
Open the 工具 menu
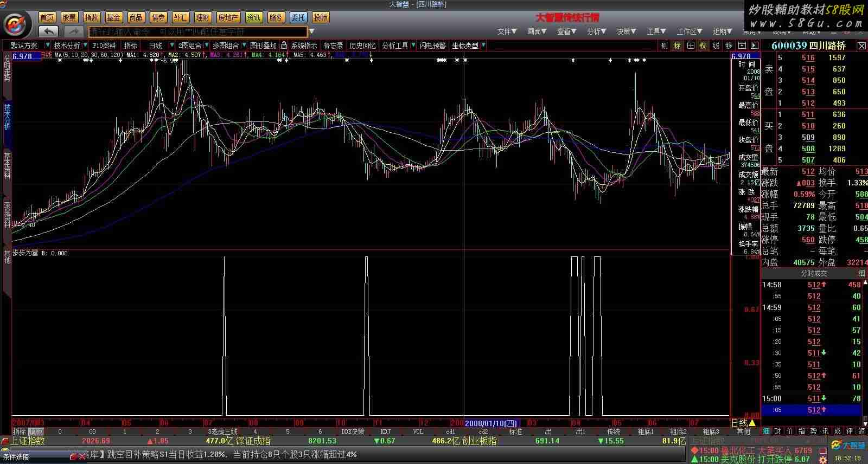pyautogui.click(x=656, y=31)
